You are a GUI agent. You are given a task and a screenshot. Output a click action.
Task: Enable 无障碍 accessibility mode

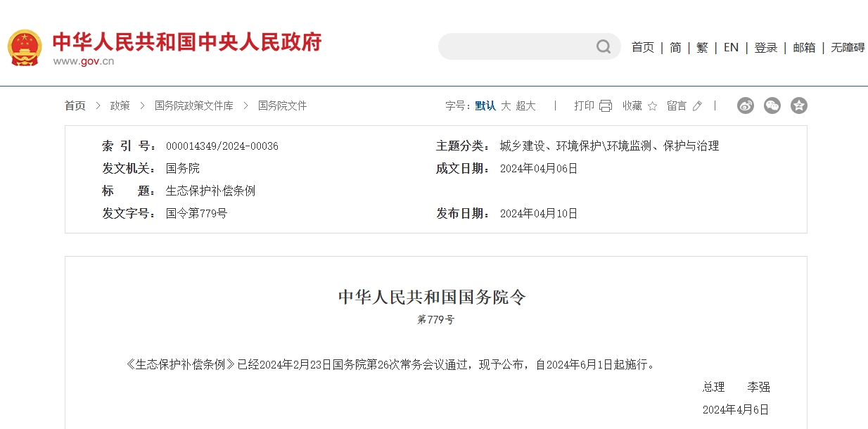click(x=848, y=47)
